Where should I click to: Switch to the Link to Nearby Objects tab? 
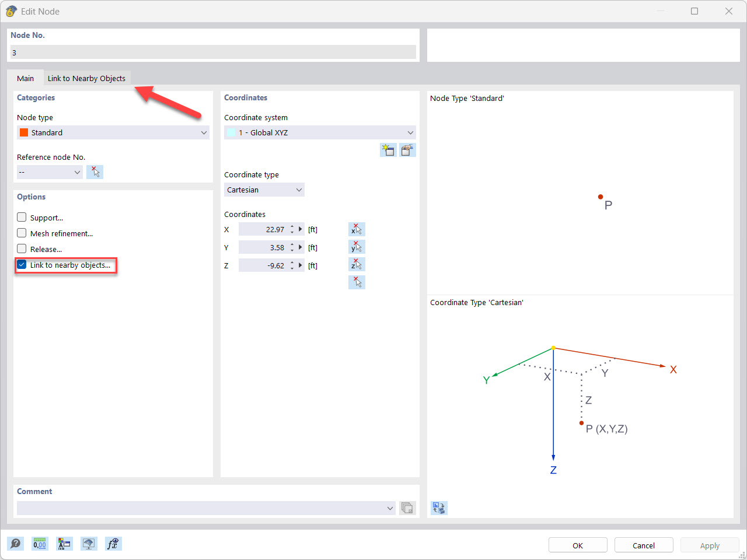pyautogui.click(x=87, y=78)
